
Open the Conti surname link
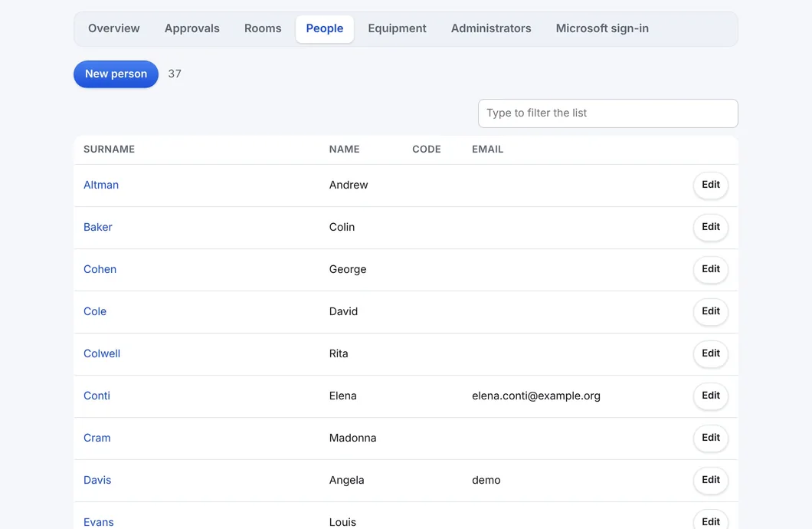[97, 396]
